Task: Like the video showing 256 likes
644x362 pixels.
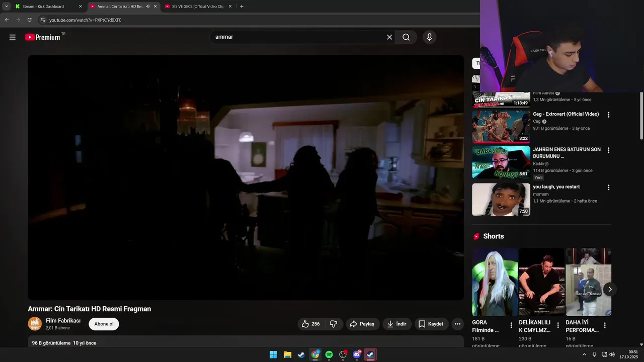Action: pyautogui.click(x=311, y=324)
